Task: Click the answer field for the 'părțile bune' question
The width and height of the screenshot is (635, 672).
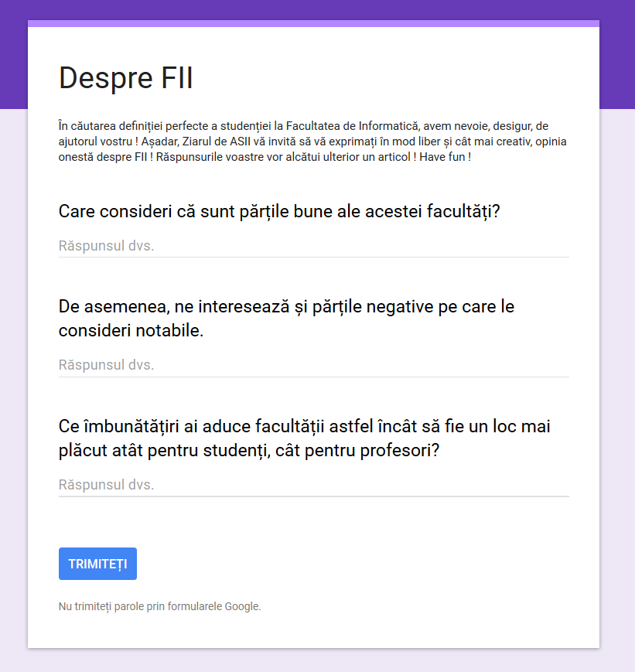Action: point(313,246)
